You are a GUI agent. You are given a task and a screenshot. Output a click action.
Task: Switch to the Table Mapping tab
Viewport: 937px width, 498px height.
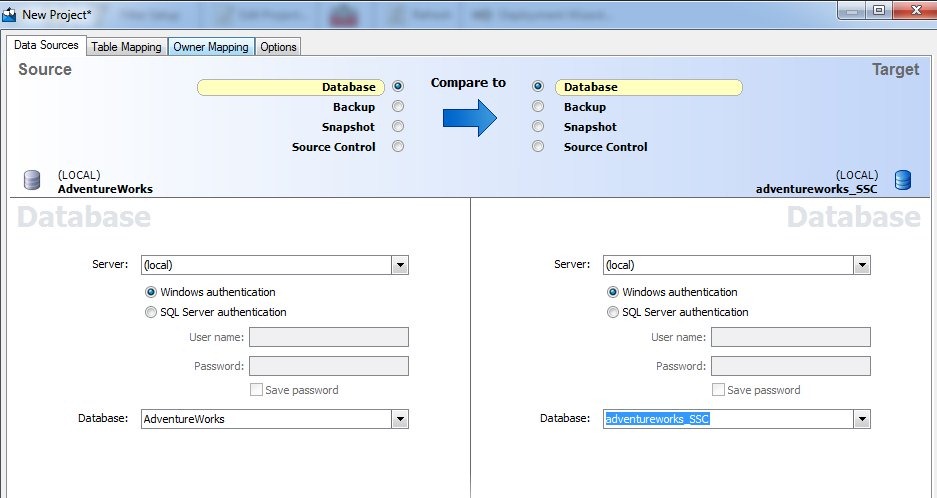(126, 47)
